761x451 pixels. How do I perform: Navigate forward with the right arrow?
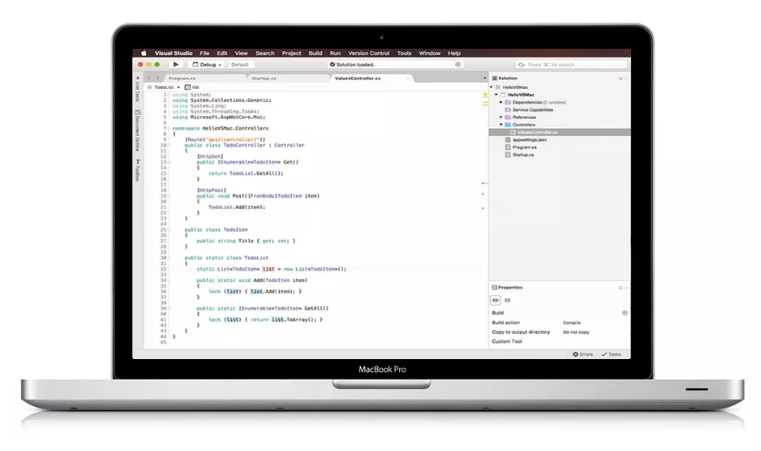pyautogui.click(x=158, y=78)
